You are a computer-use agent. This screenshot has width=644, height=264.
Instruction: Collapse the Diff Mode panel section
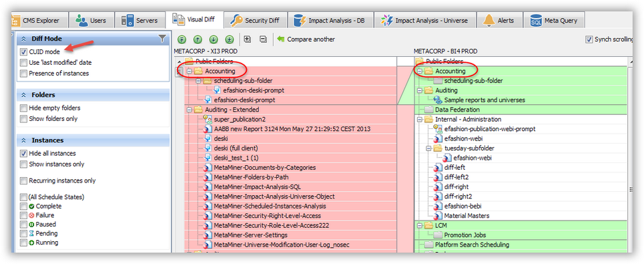(x=24, y=39)
